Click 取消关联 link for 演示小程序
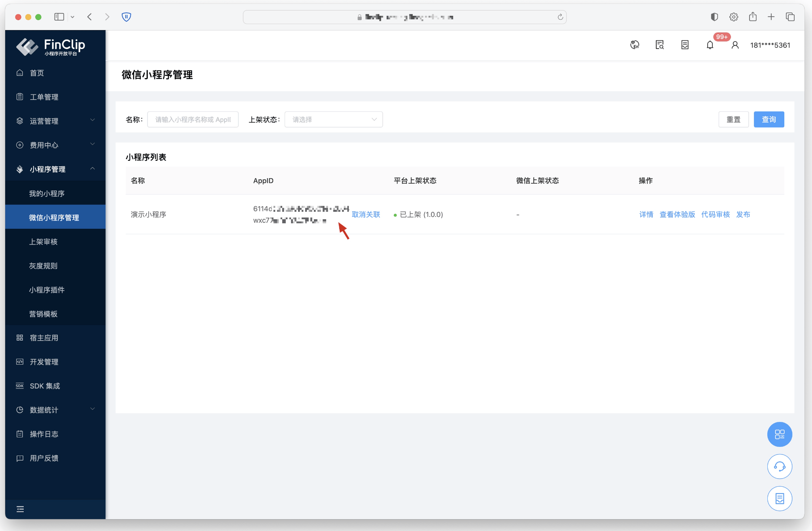 click(x=366, y=214)
